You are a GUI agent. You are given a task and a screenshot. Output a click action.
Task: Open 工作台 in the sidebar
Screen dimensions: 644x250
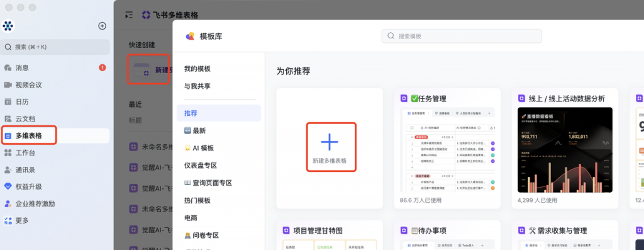55,152
